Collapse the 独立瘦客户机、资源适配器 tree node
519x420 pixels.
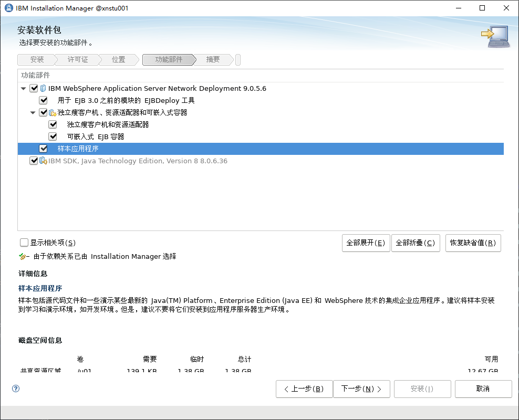[x=33, y=113]
